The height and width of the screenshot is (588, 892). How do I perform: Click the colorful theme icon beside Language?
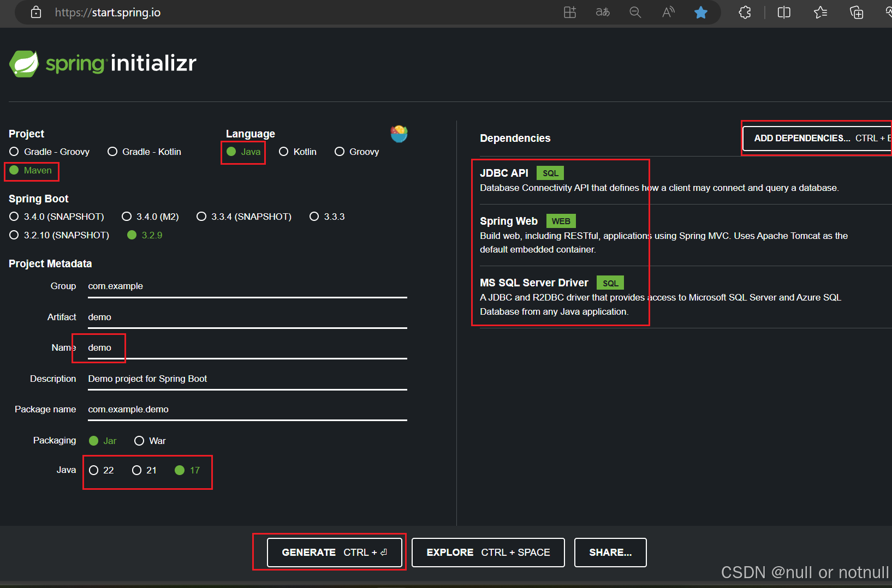pyautogui.click(x=399, y=133)
